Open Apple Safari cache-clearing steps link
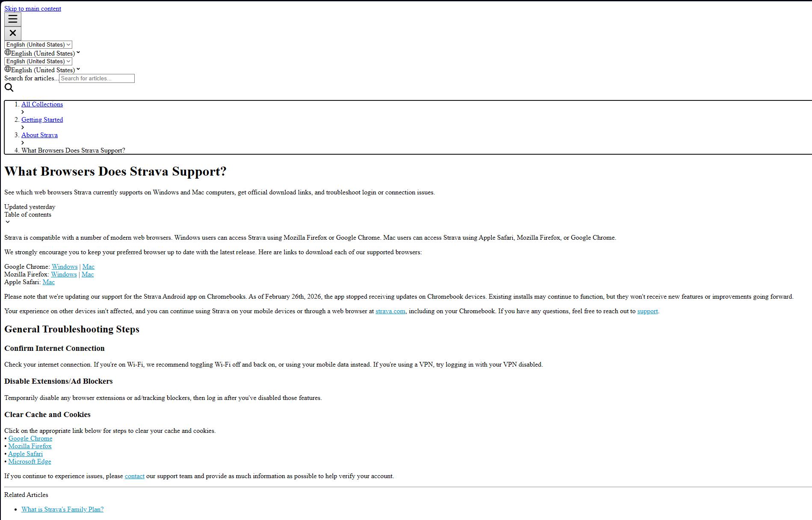 click(x=26, y=454)
